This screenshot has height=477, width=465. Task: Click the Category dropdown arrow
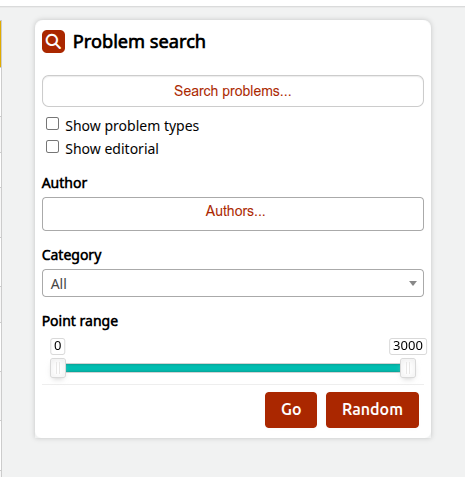coord(413,283)
